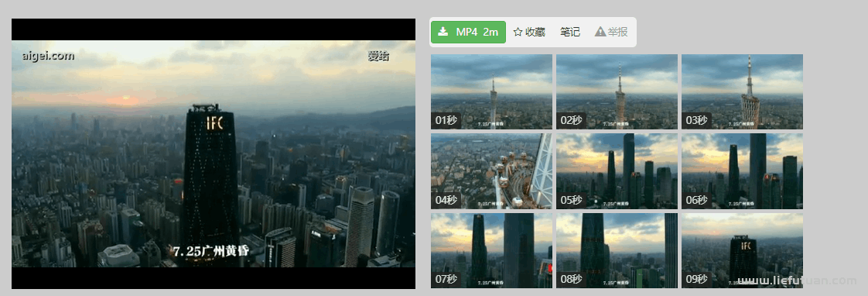Select the 09秒 frame thumbnail
Viewport: 868px width, 296px height.
(x=743, y=250)
